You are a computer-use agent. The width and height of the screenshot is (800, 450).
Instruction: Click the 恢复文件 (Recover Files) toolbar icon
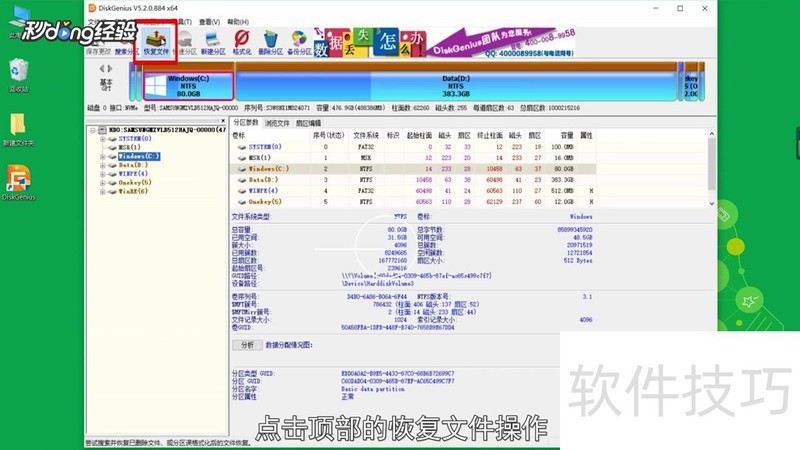coord(156,41)
